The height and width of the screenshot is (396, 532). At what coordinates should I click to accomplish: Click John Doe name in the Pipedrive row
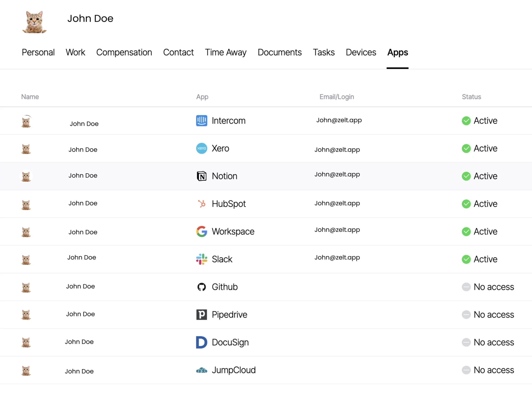80,314
